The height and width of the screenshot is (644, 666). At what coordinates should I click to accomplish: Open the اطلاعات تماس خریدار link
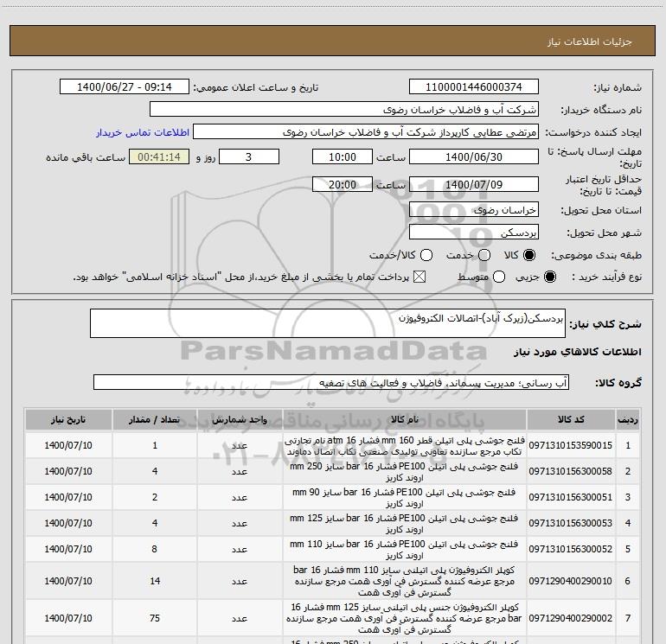click(143, 132)
